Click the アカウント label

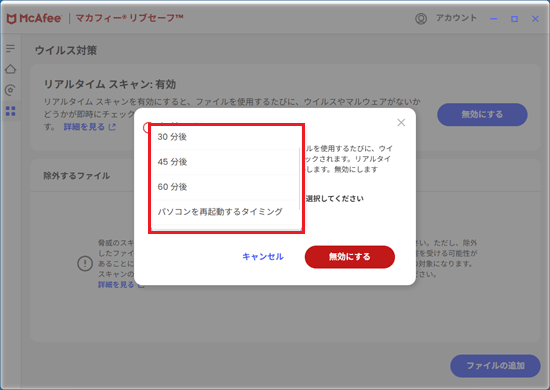456,18
